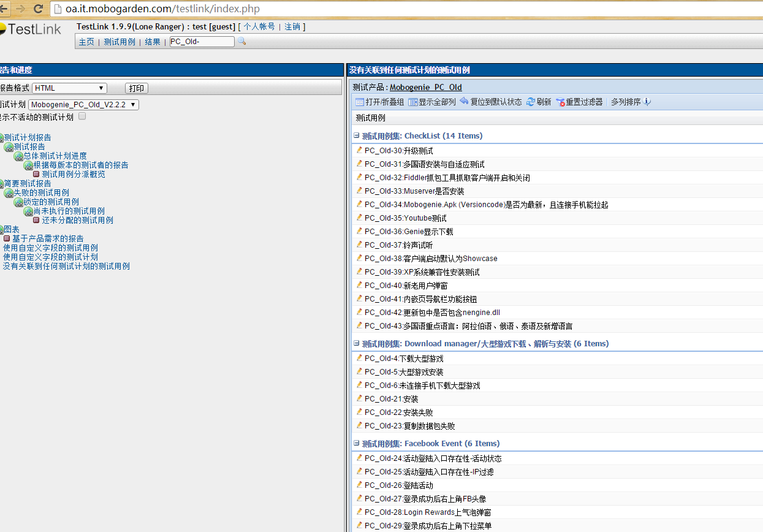Open the 测试用例 menu item in top bar
This screenshot has height=532, width=763.
click(x=120, y=42)
